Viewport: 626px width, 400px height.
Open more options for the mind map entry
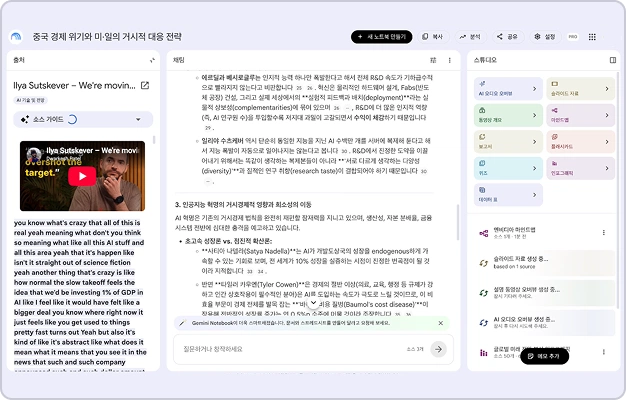point(604,232)
